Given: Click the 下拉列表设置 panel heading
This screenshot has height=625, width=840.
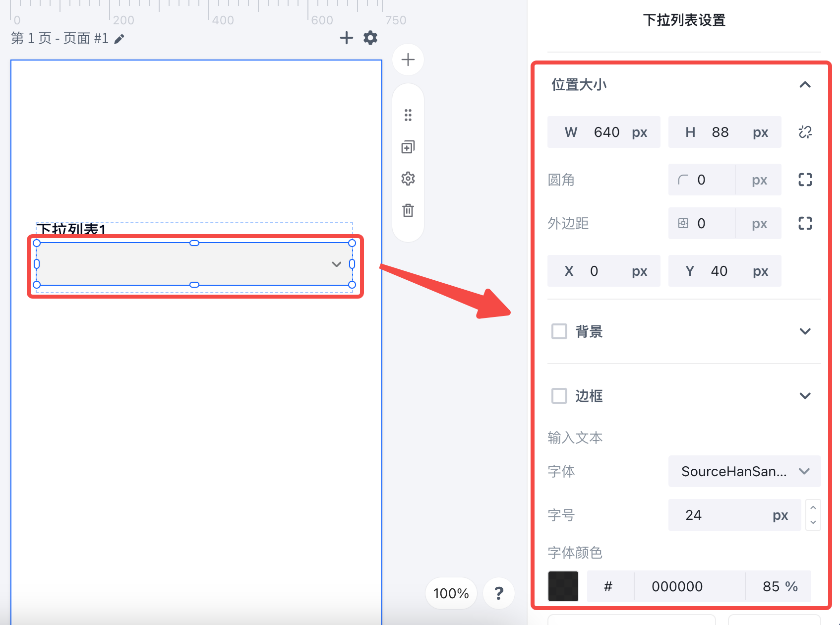Looking at the screenshot, I should pyautogui.click(x=684, y=20).
